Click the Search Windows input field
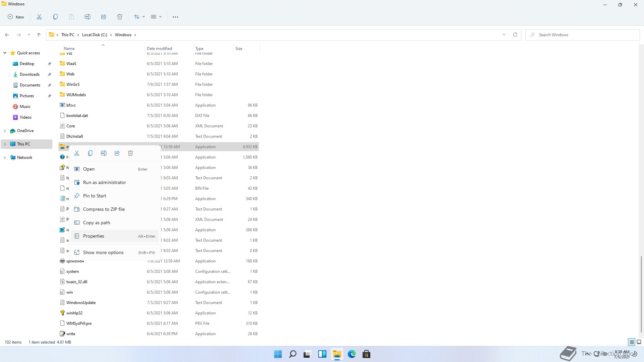Image resolution: width=644 pixels, height=362 pixels. (583, 35)
